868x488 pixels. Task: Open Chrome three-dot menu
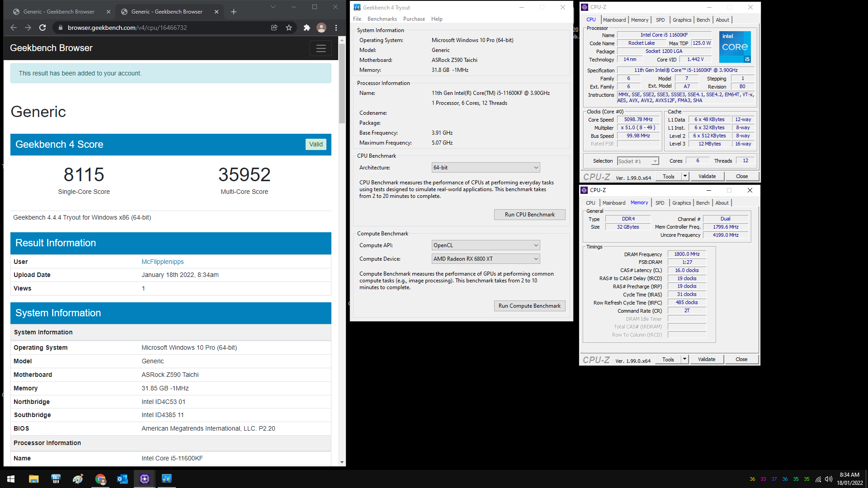point(336,28)
